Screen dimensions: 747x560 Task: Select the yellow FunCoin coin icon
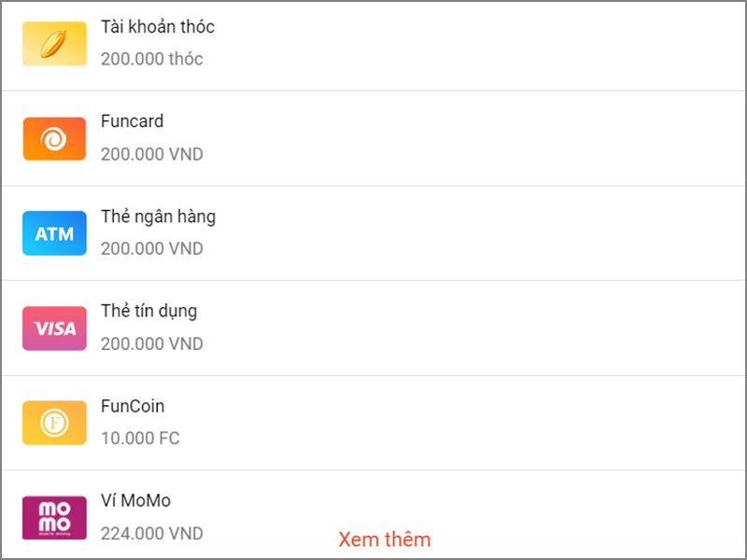pos(53,422)
